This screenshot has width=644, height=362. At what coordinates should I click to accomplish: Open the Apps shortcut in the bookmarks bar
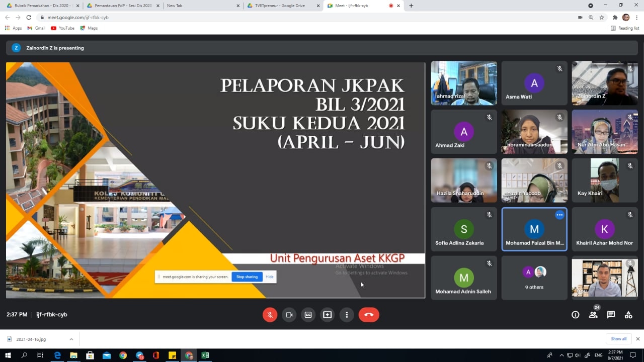pyautogui.click(x=14, y=28)
